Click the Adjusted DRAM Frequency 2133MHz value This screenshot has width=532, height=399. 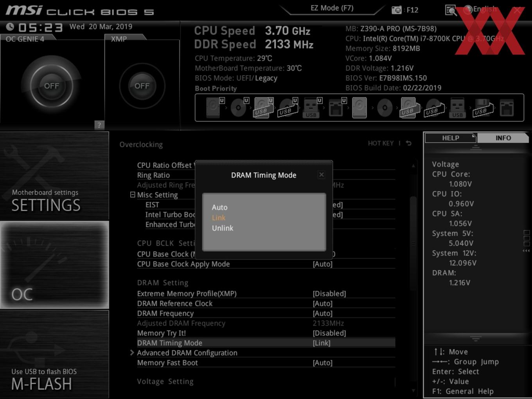pyautogui.click(x=328, y=323)
